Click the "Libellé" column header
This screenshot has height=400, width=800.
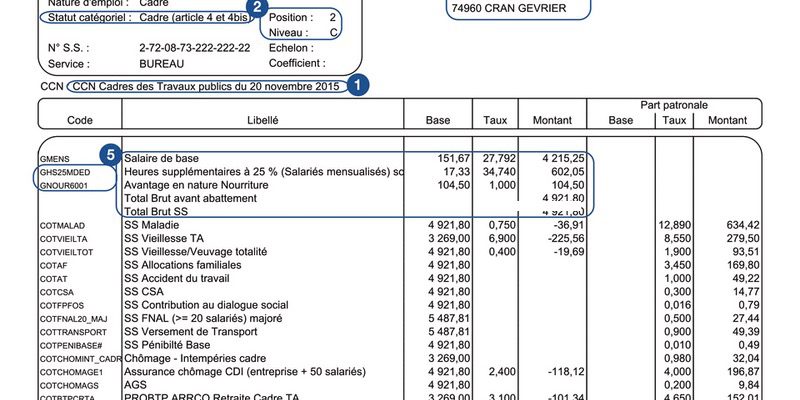click(263, 120)
